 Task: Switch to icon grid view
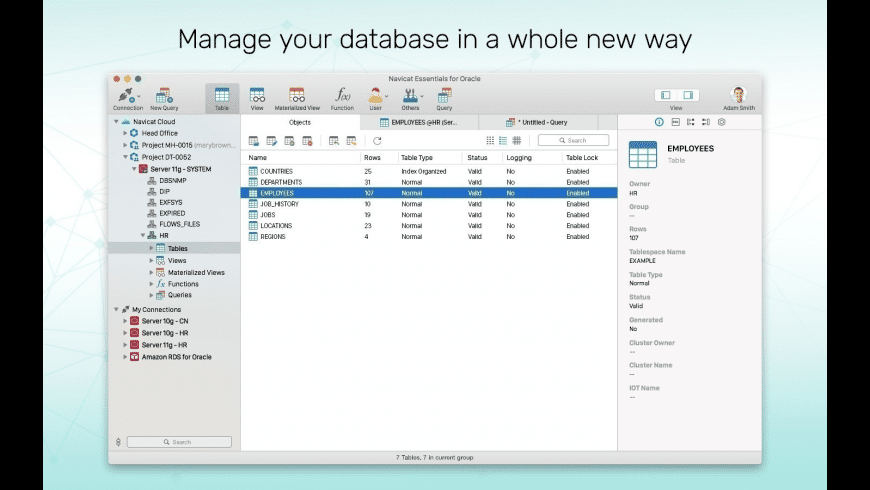click(x=490, y=141)
